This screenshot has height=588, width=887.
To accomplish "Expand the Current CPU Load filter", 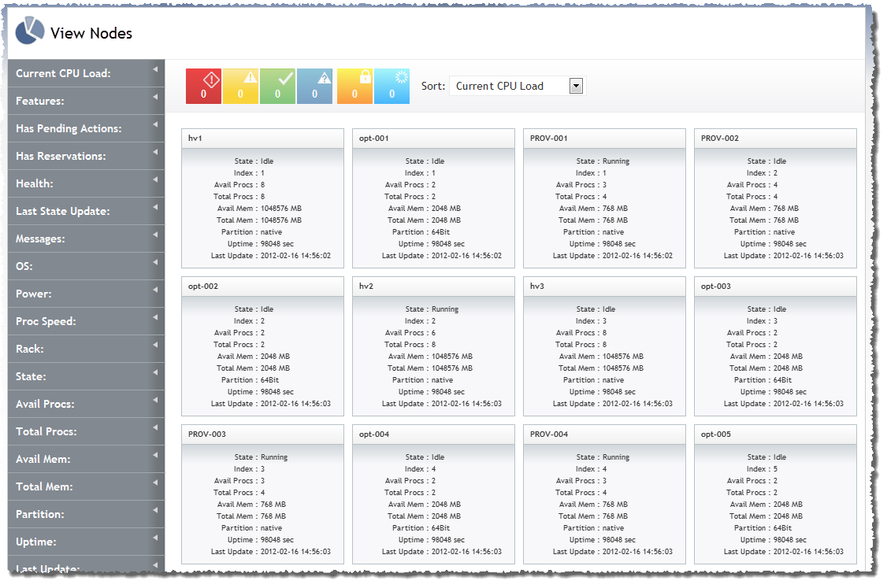I will coord(86,73).
